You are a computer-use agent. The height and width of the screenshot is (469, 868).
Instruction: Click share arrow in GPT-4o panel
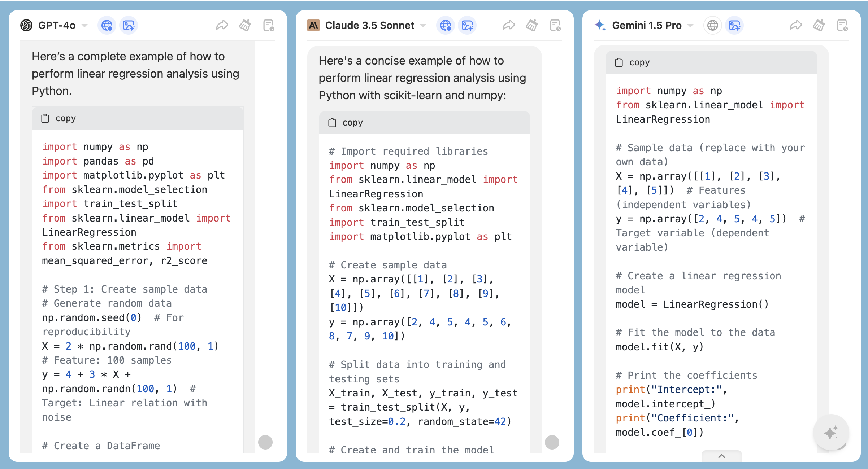pos(222,25)
